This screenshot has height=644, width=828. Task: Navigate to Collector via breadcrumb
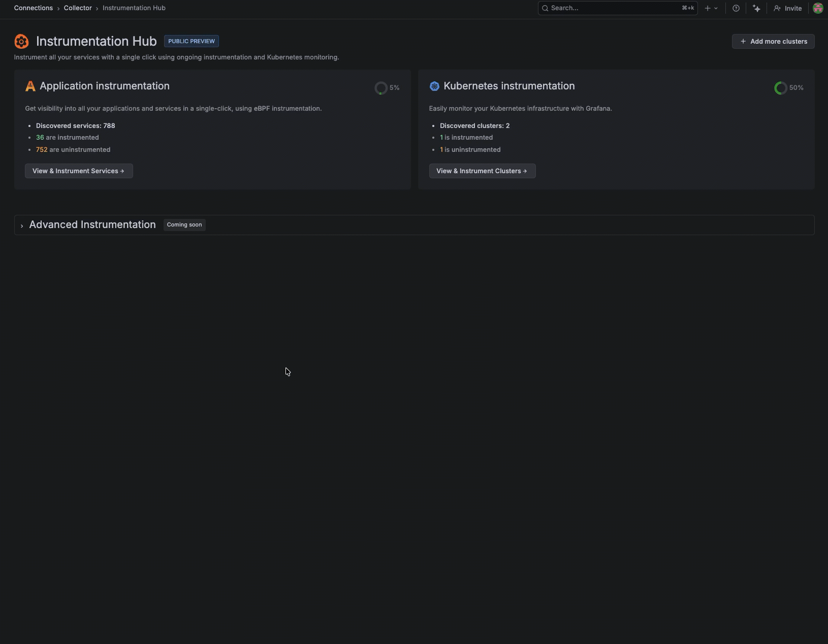click(77, 8)
